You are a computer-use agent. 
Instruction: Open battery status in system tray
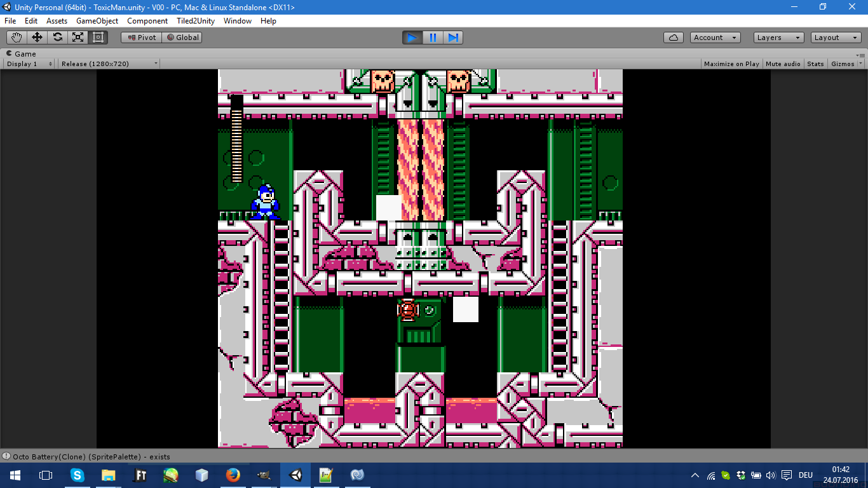(756, 475)
